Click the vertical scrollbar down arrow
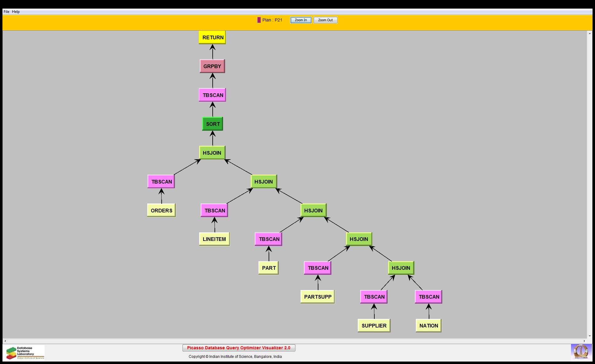Image resolution: width=595 pixels, height=364 pixels. click(x=589, y=336)
